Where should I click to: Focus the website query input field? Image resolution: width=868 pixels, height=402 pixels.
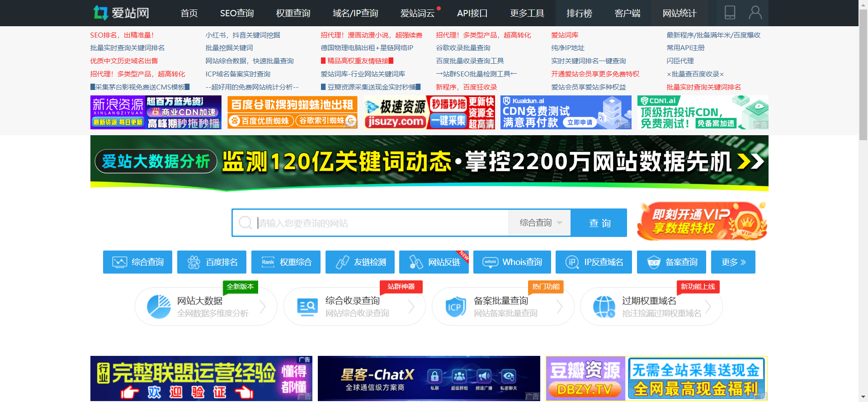[382, 222]
